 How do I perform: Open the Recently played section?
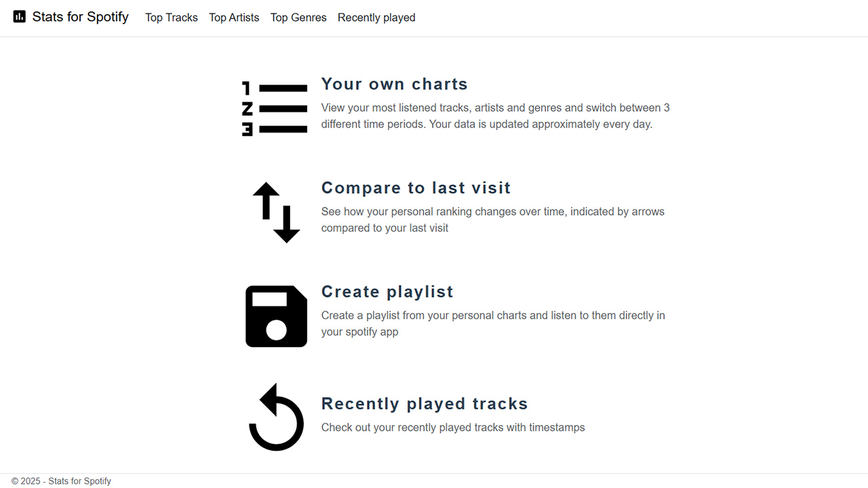tap(376, 18)
